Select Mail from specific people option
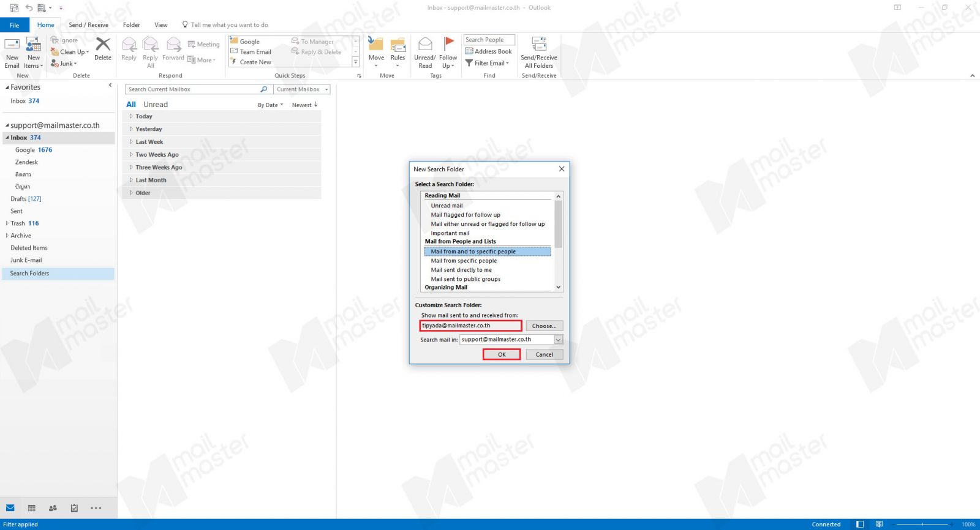The height and width of the screenshot is (530, 980). pos(464,261)
